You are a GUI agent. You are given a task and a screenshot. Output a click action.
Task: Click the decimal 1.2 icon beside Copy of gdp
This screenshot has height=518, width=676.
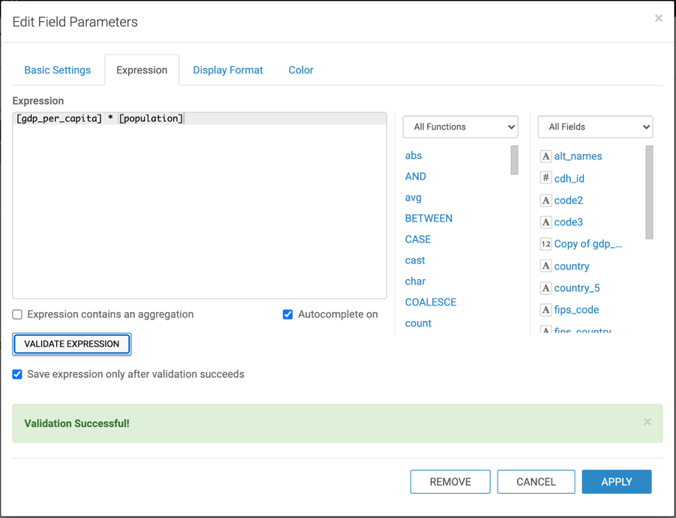(545, 244)
